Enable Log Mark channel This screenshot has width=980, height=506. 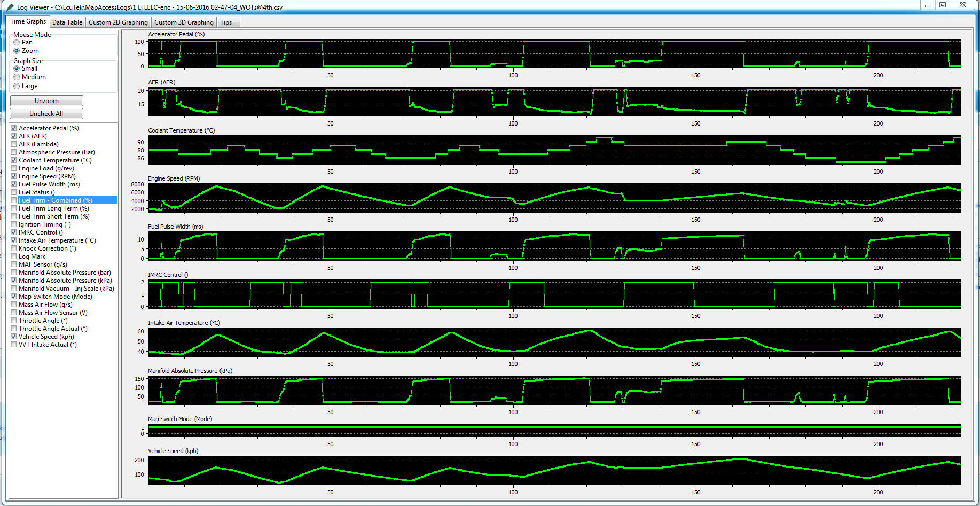pos(14,256)
